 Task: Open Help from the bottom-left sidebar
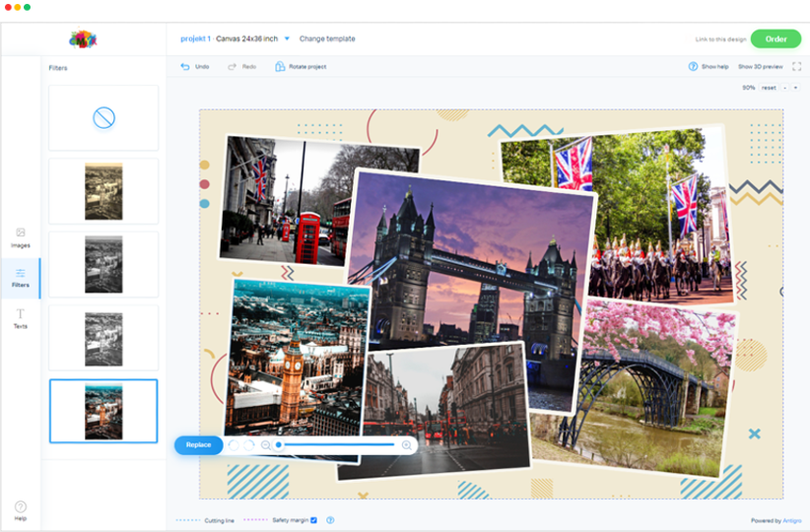[x=21, y=509]
